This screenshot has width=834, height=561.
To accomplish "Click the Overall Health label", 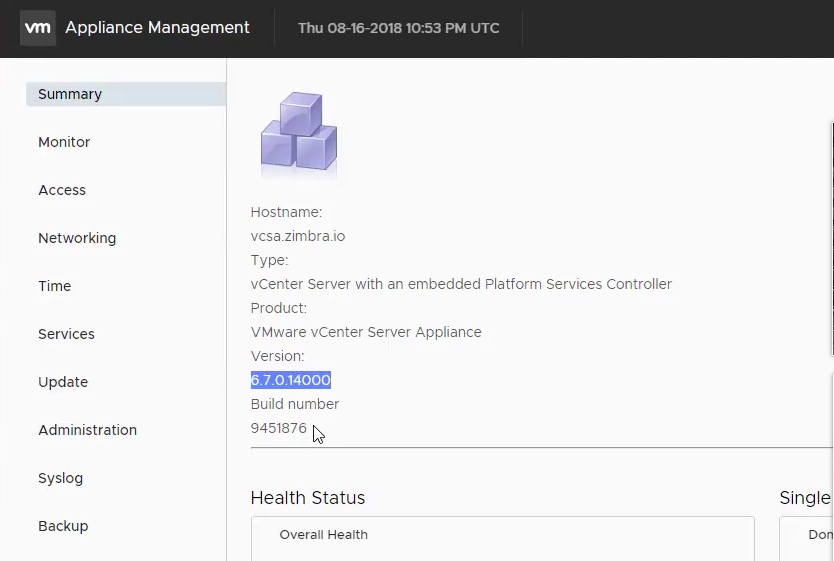I will click(x=323, y=535).
